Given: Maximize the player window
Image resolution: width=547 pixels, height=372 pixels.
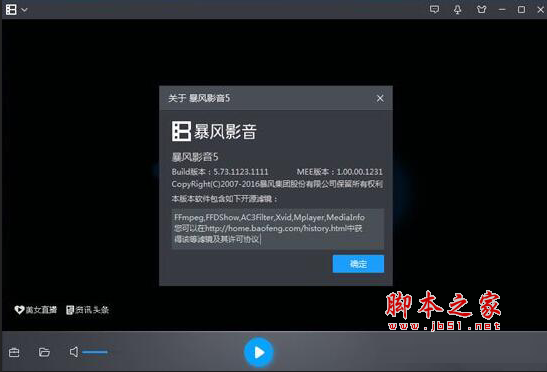Looking at the screenshot, I should pos(521,9).
